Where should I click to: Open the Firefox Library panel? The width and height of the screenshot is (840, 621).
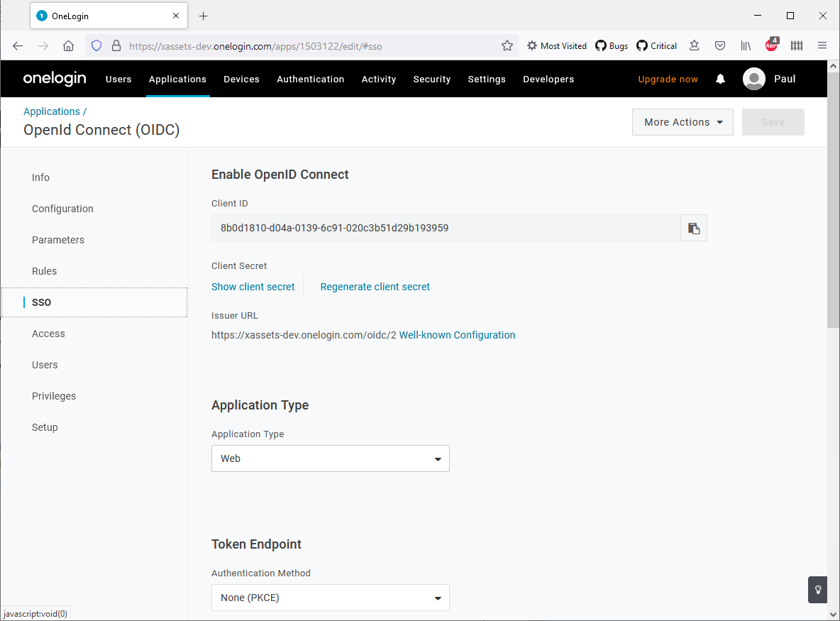746,45
